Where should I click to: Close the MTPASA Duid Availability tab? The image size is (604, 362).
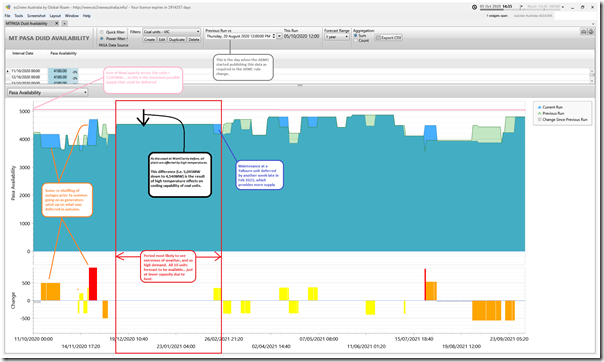click(x=57, y=23)
